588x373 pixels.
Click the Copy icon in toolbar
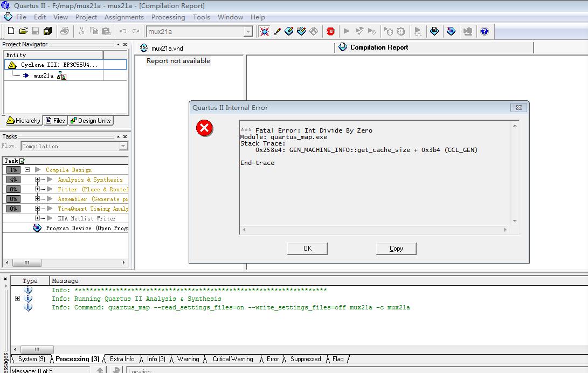(x=94, y=31)
